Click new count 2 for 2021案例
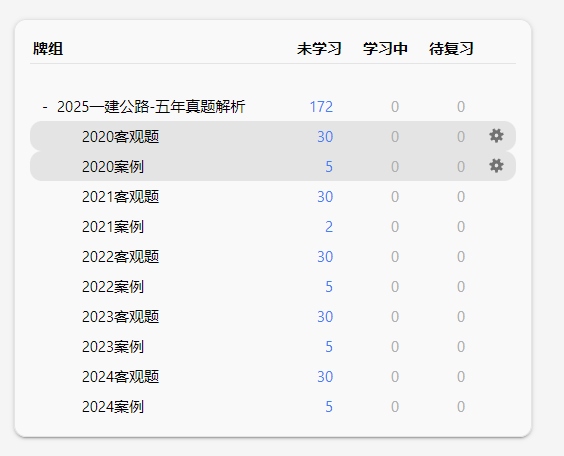Image resolution: width=564 pixels, height=456 pixels. pos(329,227)
